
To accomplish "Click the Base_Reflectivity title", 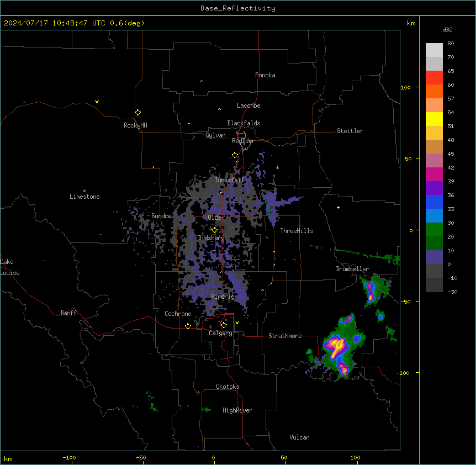I will click(x=238, y=8).
